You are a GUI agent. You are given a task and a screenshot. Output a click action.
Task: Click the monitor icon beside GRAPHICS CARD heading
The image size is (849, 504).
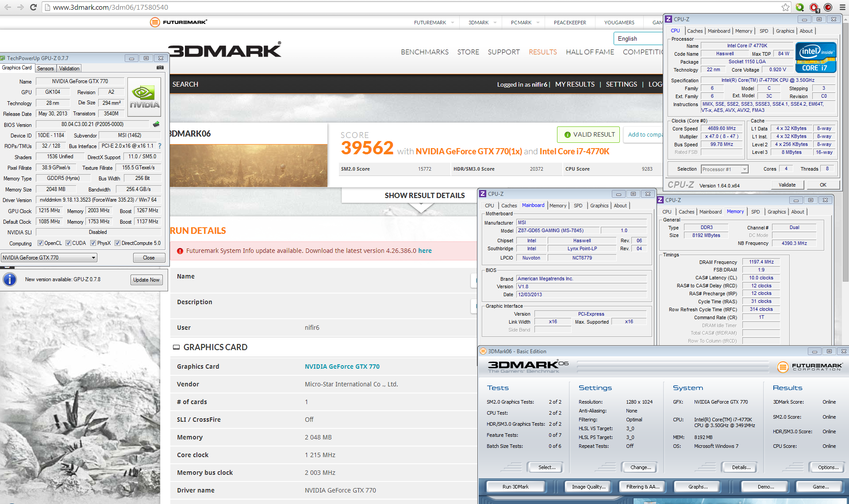tap(176, 347)
